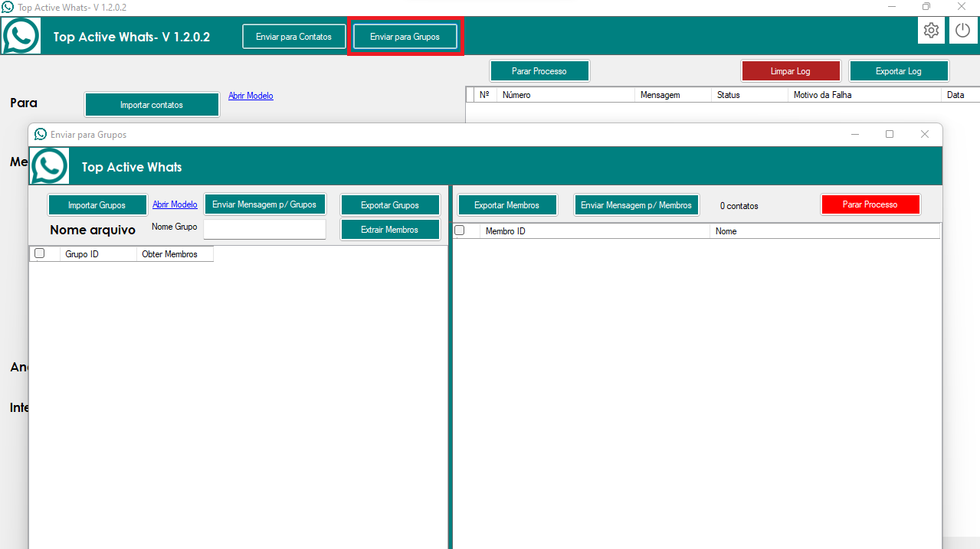Screen dimensions: 980x549
Task: Click WhatsApp logo in main window header
Action: tap(21, 35)
